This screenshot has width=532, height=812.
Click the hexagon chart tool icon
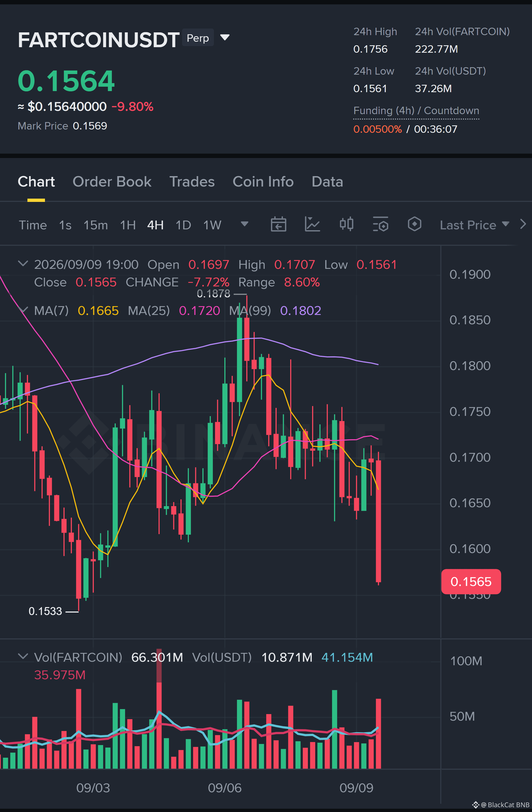click(414, 224)
